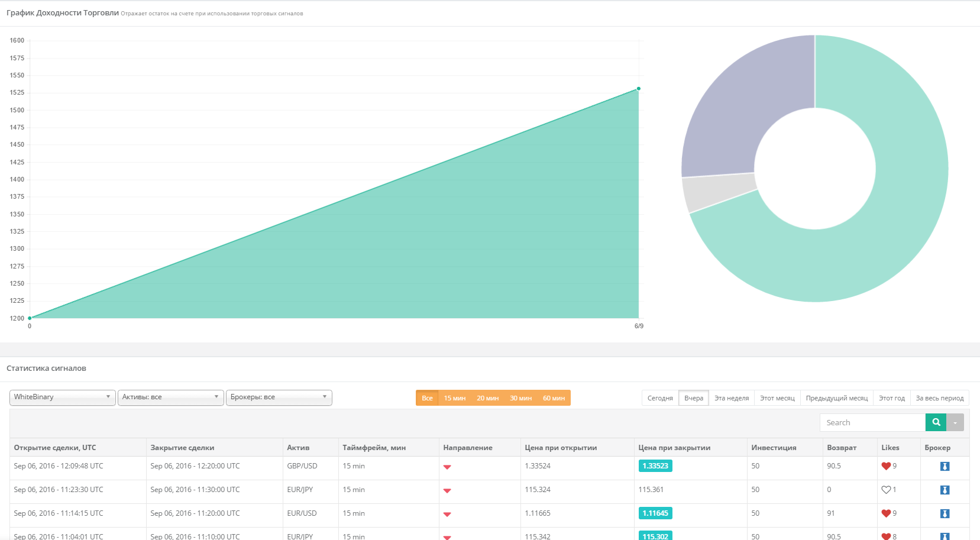Expand the Брокеры: все dropdown
The height and width of the screenshot is (540, 980).
pos(279,397)
